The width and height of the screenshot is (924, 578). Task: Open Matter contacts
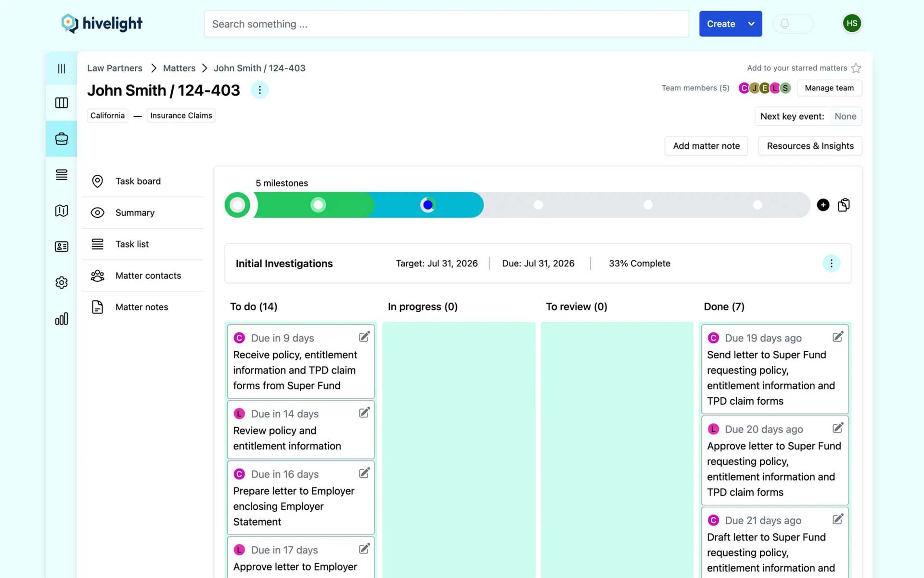point(143,276)
